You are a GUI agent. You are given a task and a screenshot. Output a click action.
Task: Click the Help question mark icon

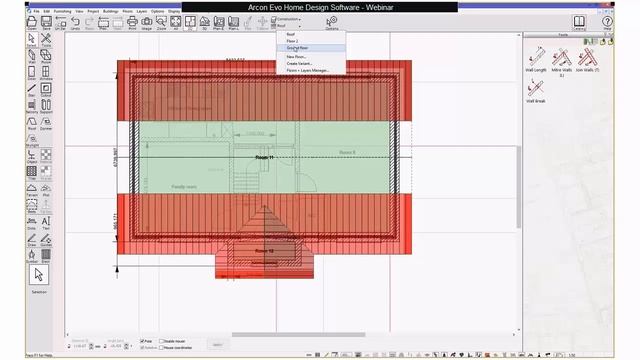(x=607, y=22)
